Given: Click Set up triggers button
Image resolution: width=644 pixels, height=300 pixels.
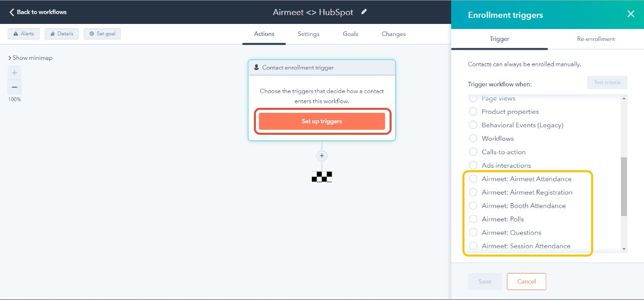Looking at the screenshot, I should click(x=322, y=121).
